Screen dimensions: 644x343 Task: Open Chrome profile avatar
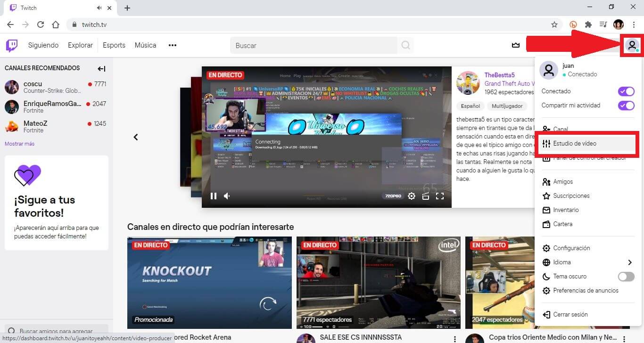619,24
